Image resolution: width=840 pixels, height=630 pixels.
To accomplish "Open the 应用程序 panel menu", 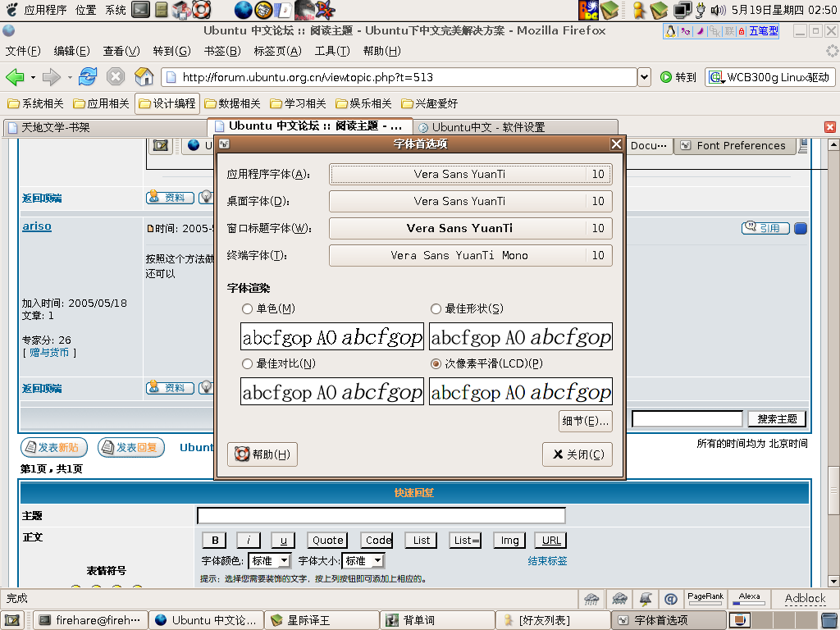I will (46, 10).
